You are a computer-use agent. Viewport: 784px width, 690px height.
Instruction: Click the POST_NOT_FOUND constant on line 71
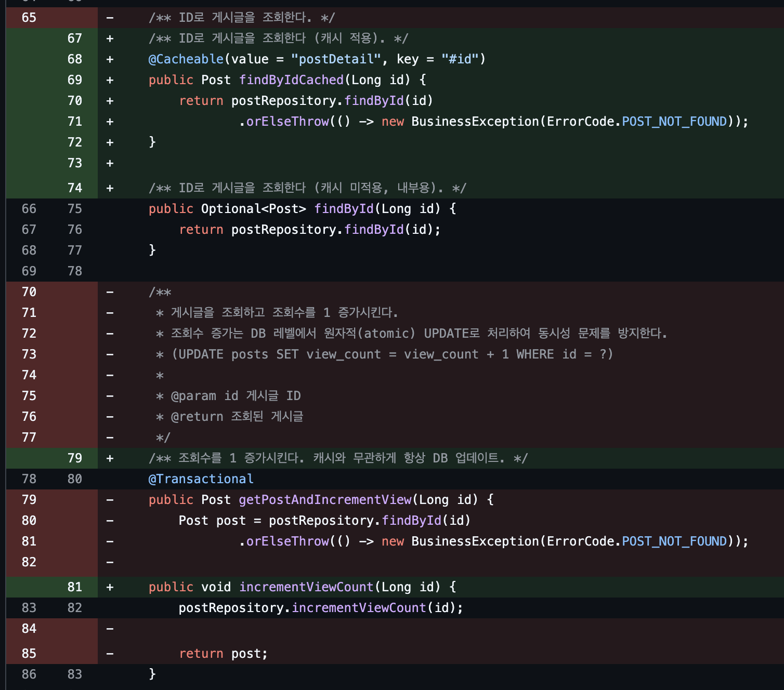coord(674,121)
